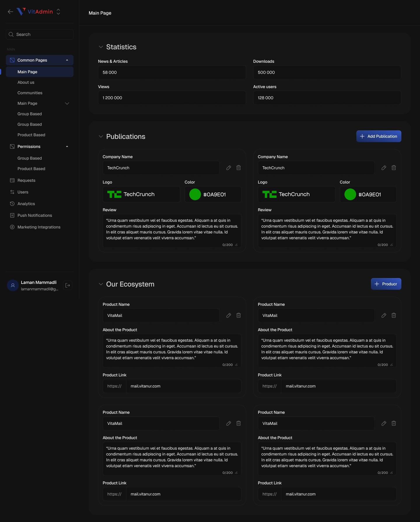Open Push Notifications via its sidebar icon
The image size is (420, 522).
pos(12,215)
